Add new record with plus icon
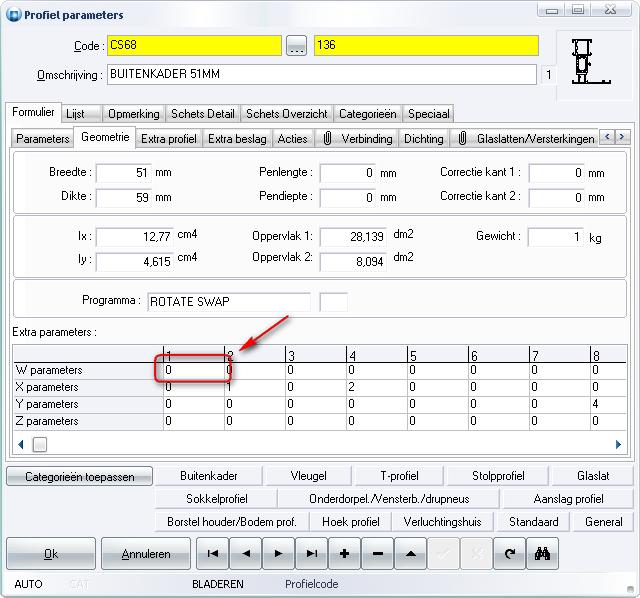Screen dimensions: 640x598 (x=344, y=554)
